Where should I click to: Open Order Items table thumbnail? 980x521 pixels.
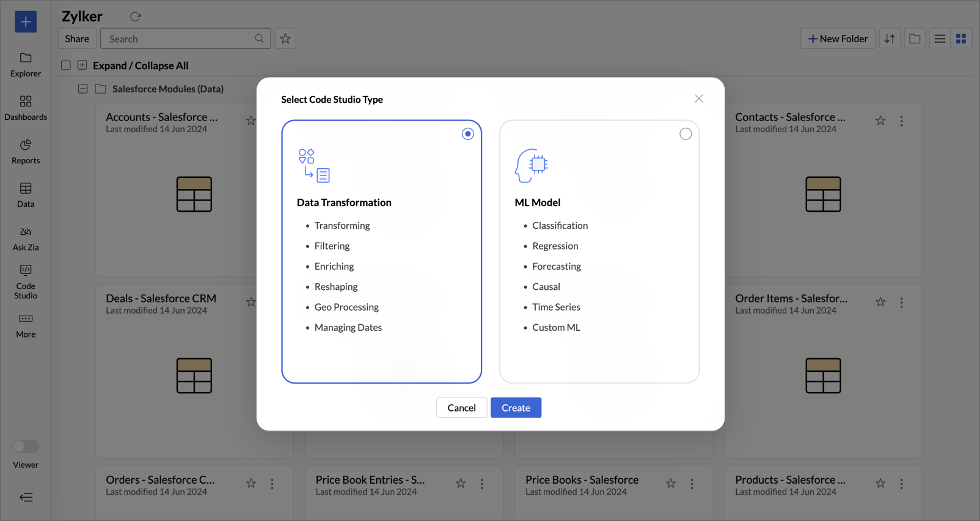823,375
